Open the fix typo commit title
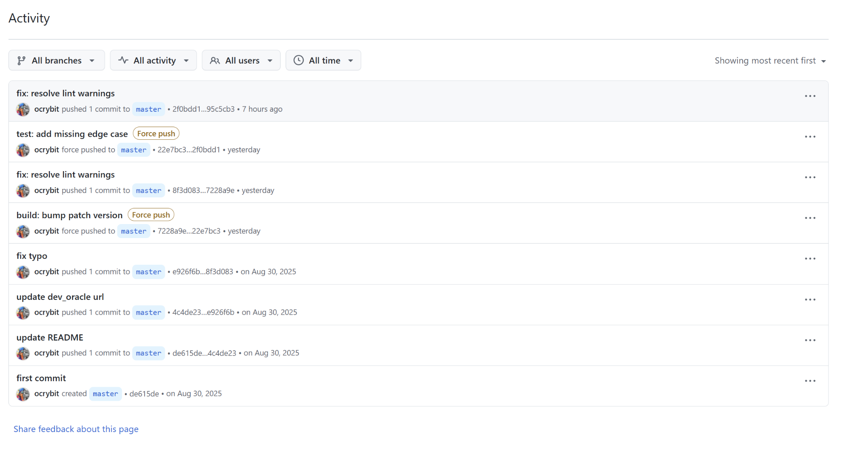868x460 pixels. click(32, 256)
